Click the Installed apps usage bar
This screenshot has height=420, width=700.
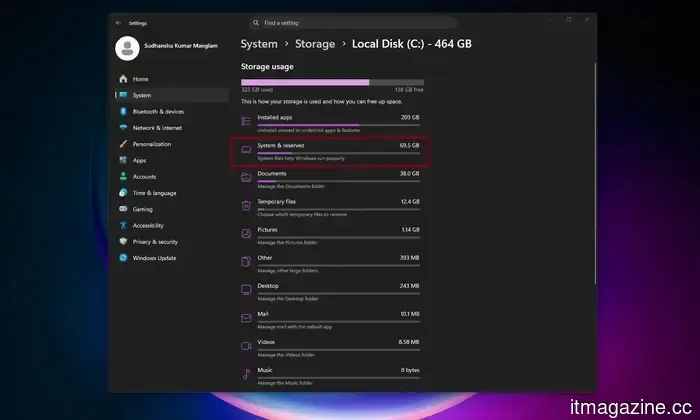coord(338,125)
